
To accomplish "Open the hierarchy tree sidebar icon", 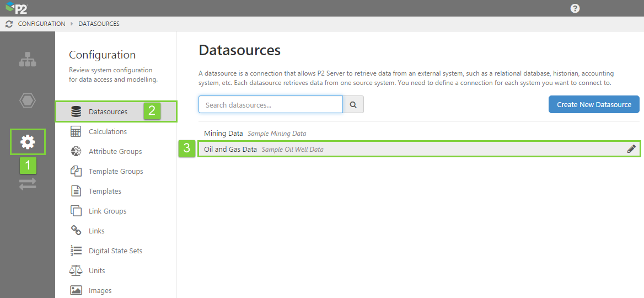I will (28, 60).
